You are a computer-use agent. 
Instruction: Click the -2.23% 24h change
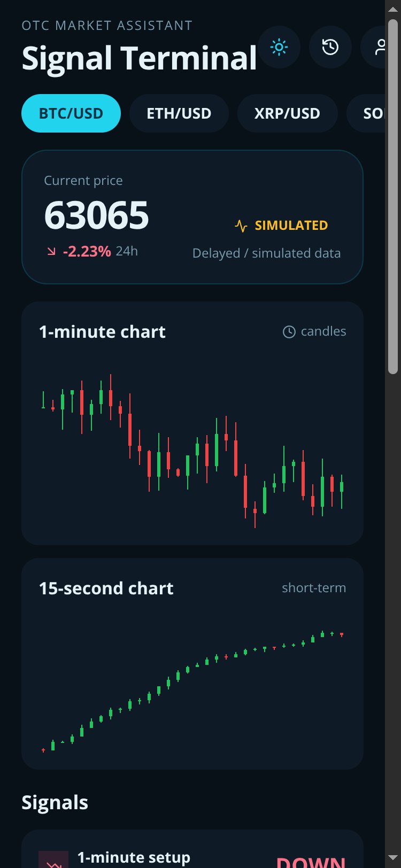[x=87, y=251]
